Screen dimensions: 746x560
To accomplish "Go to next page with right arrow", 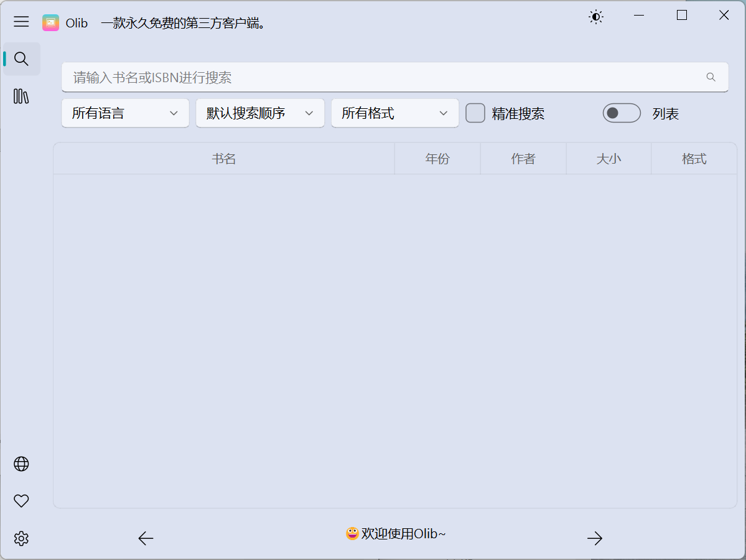I will click(x=594, y=538).
